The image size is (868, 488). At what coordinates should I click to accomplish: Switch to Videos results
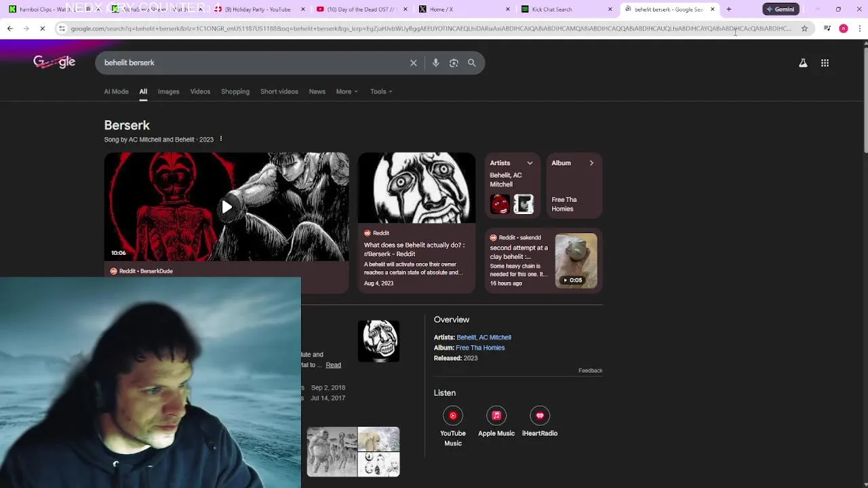coord(200,91)
